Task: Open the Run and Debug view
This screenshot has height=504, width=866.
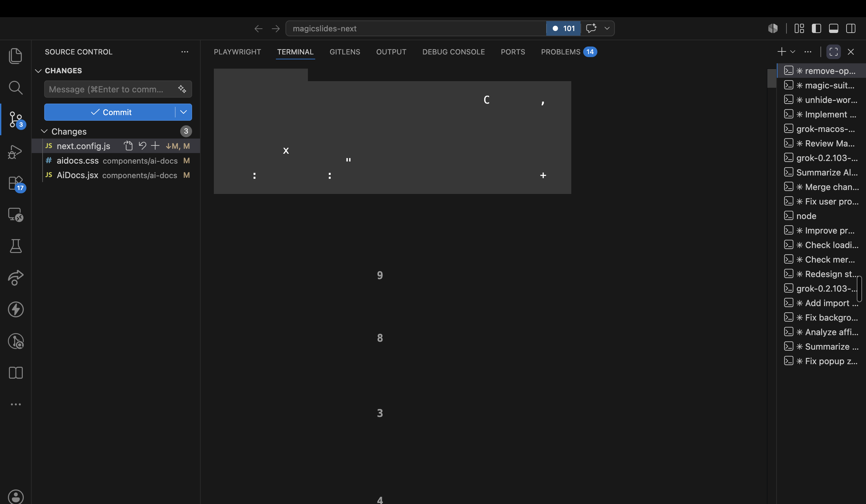Action: click(16, 151)
